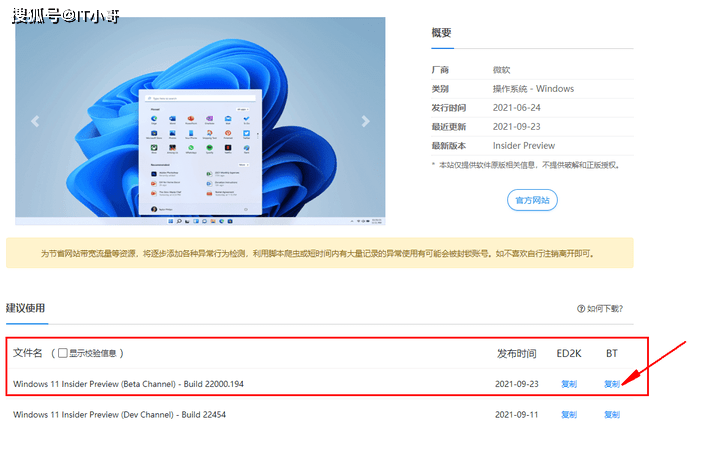This screenshot has height=450, width=720.
Task: Click the 发布时间 column header
Action: coord(517,354)
